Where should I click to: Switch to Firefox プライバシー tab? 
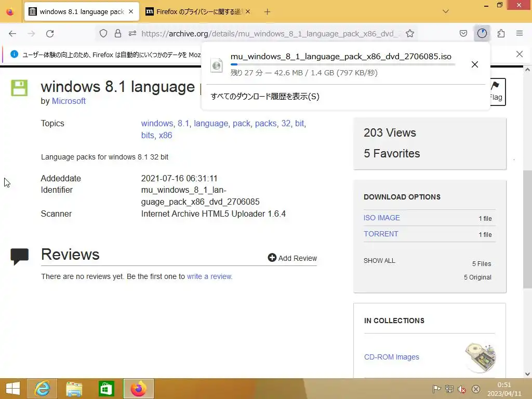pyautogui.click(x=198, y=11)
